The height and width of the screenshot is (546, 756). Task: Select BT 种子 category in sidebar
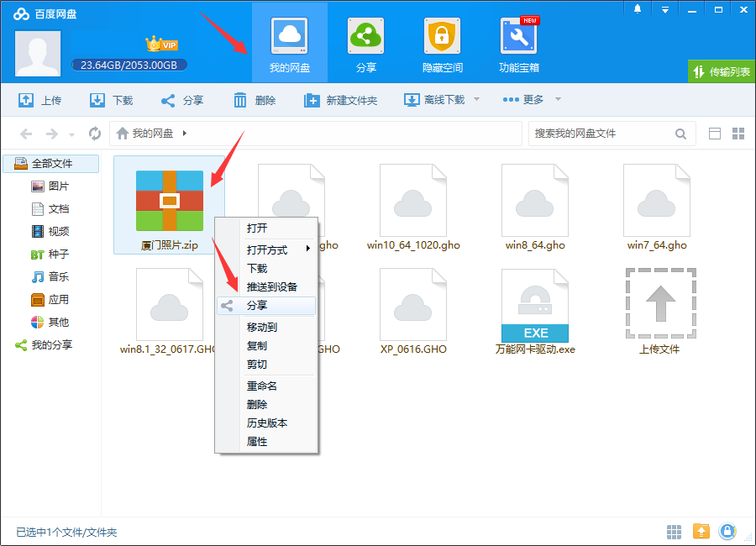click(x=50, y=255)
